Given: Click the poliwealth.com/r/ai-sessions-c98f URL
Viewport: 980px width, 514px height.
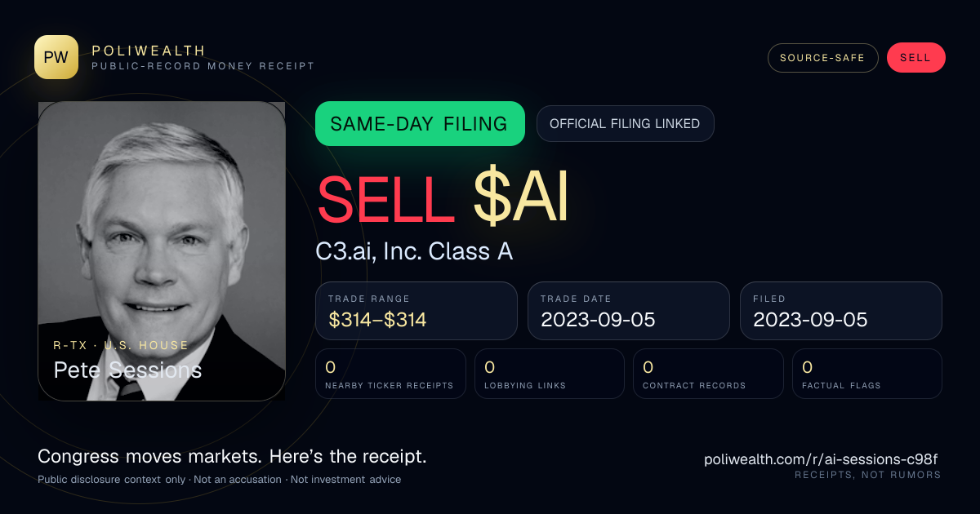Looking at the screenshot, I should [822, 459].
